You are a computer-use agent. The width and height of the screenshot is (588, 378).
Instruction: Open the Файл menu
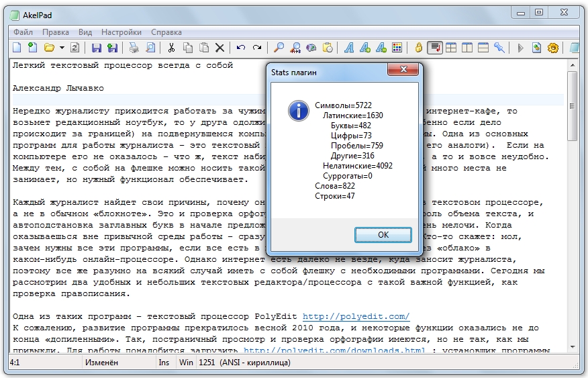click(x=23, y=32)
